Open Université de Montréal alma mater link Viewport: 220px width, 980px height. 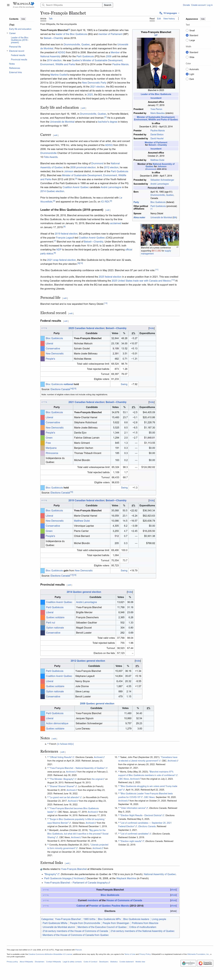(x=161, y=218)
